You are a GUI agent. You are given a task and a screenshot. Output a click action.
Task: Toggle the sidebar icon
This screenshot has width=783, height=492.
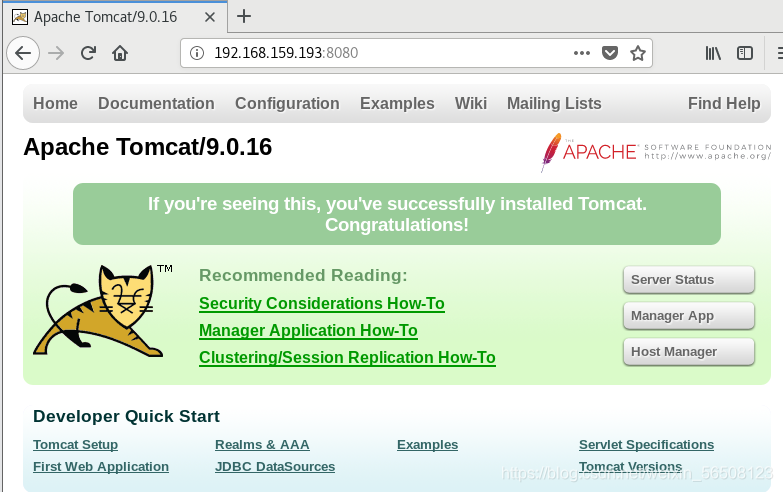point(745,53)
